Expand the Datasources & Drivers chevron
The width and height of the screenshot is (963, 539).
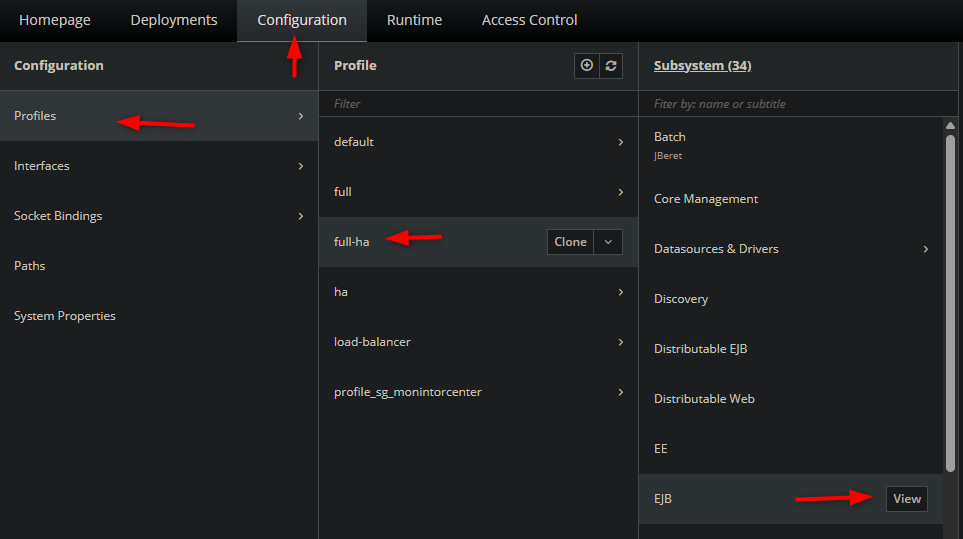(926, 249)
